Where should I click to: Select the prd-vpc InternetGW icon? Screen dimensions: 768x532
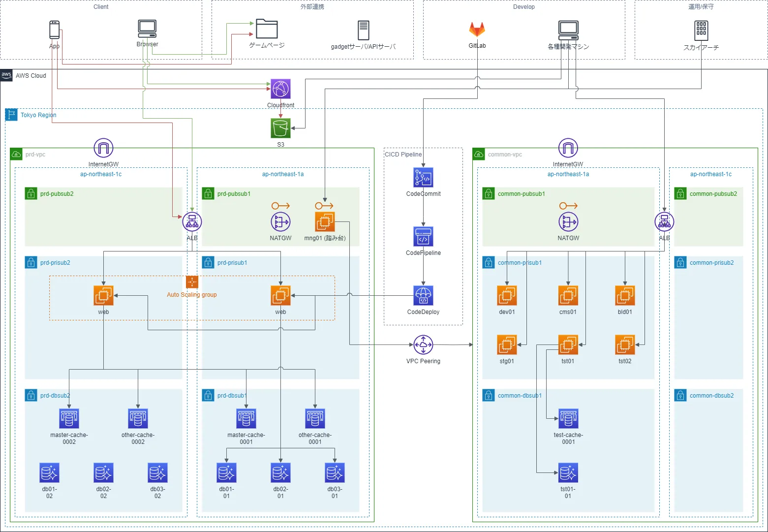(x=103, y=148)
